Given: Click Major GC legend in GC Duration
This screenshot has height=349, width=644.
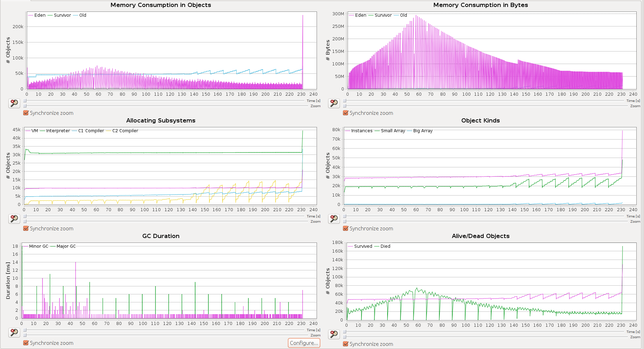Looking at the screenshot, I should pos(63,246).
